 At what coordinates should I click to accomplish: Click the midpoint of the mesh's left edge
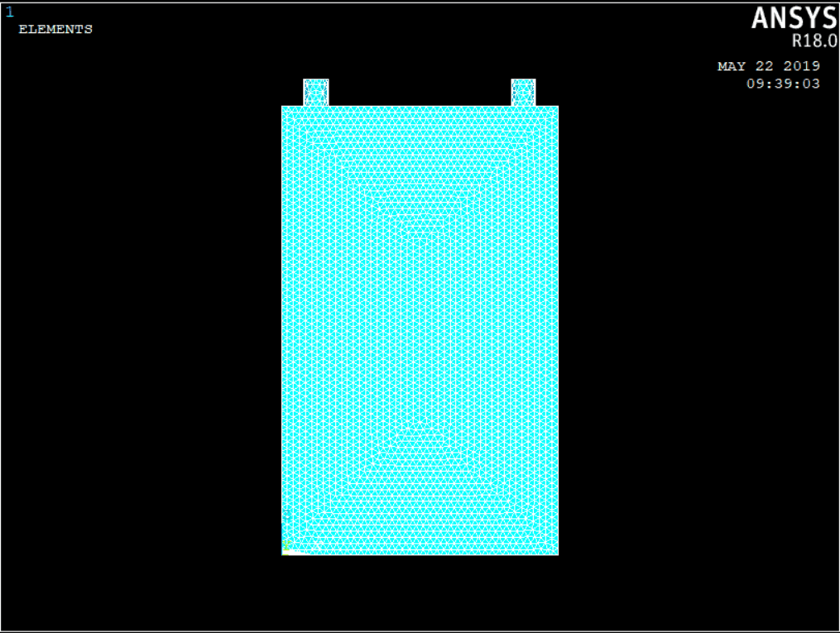(283, 330)
